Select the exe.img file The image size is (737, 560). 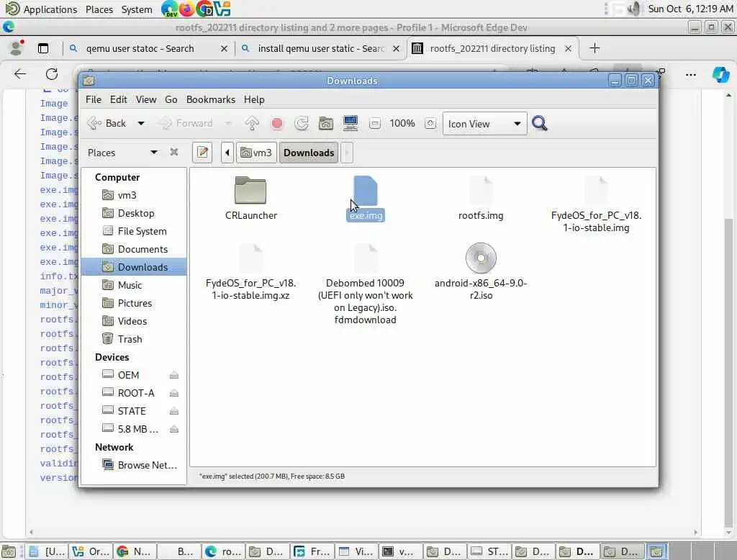[366, 198]
